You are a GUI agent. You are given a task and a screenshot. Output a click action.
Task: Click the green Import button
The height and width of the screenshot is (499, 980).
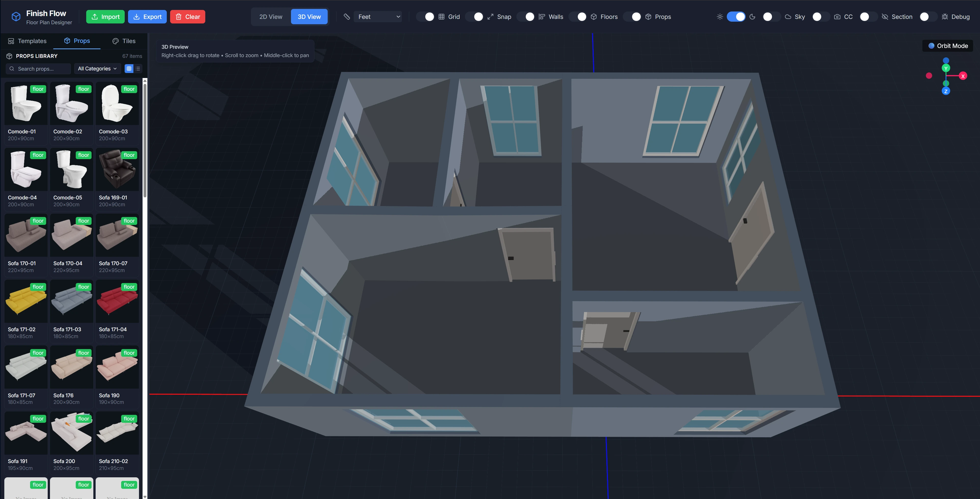tap(105, 17)
